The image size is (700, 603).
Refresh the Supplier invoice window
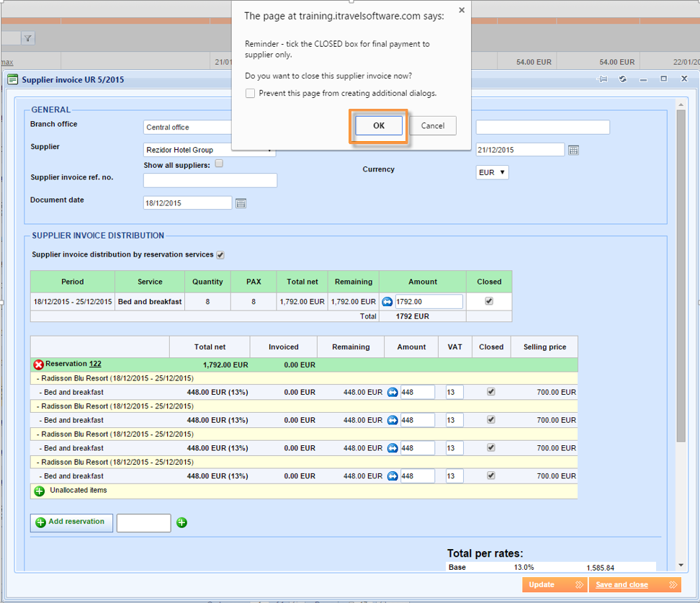[x=623, y=79]
